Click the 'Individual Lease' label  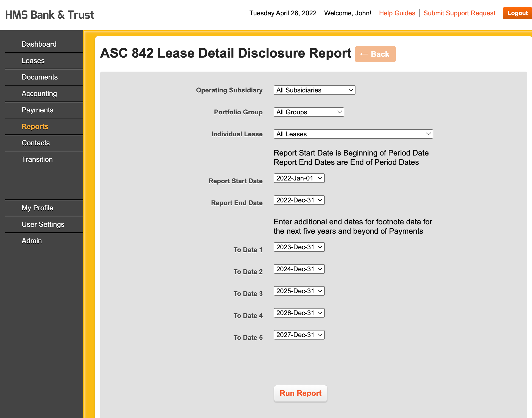click(x=237, y=134)
